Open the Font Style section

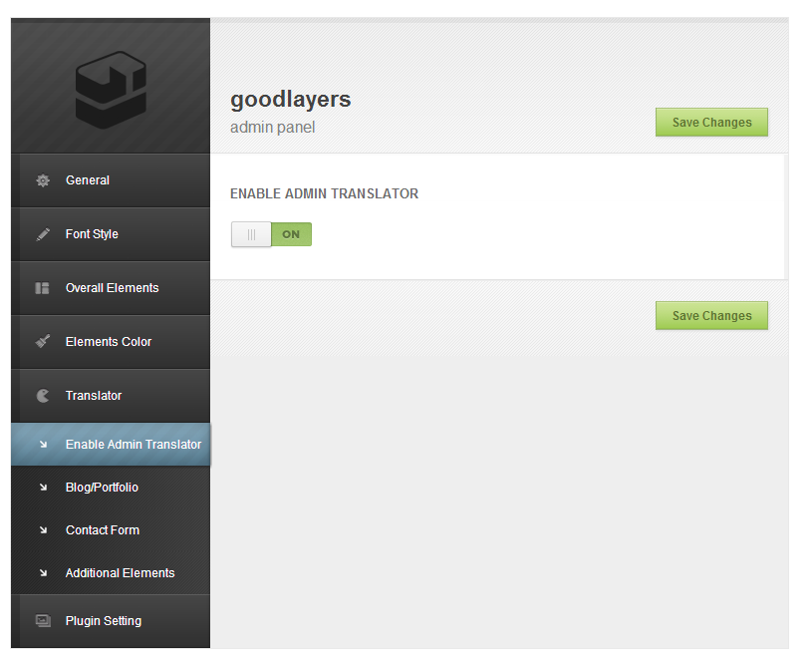click(x=111, y=234)
